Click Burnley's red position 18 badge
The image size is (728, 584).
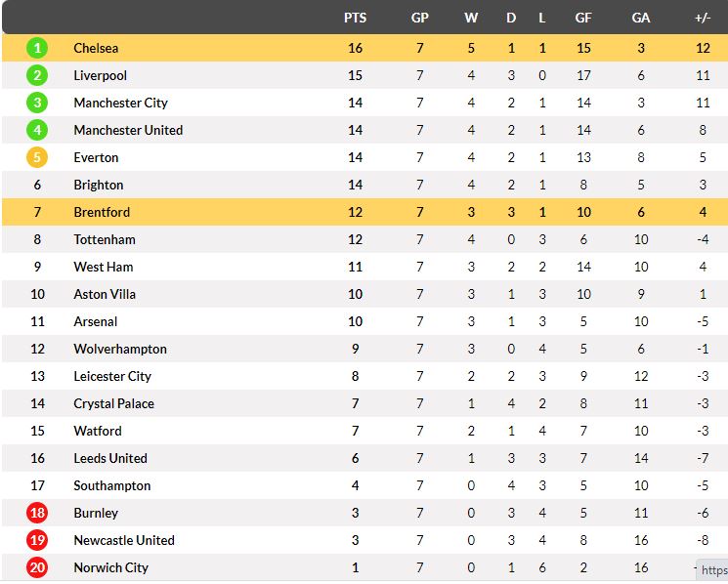37,513
